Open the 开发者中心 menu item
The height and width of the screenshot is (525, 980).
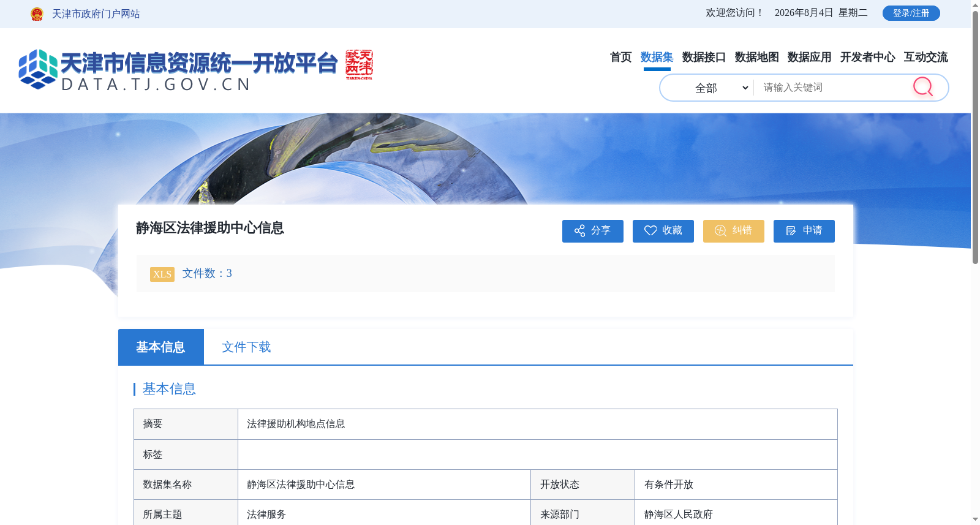coord(867,57)
